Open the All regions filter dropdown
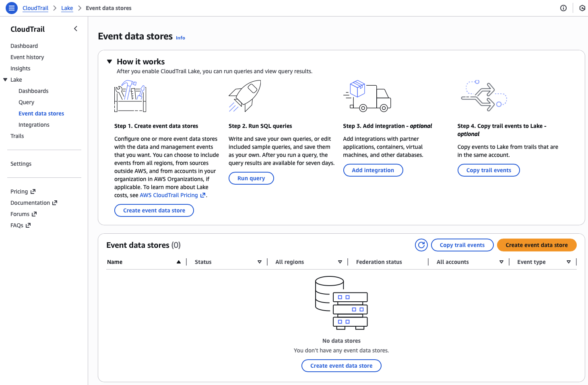The image size is (588, 385). pyautogui.click(x=340, y=262)
